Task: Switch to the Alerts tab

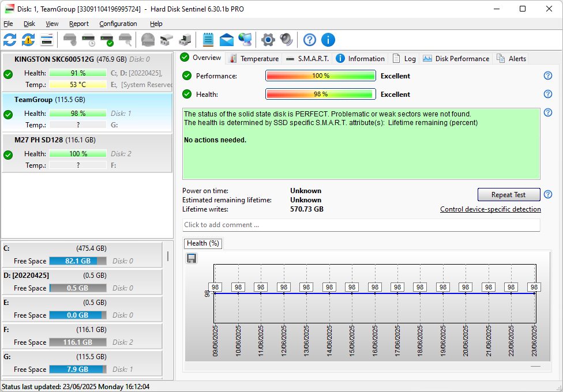Action: [x=511, y=59]
